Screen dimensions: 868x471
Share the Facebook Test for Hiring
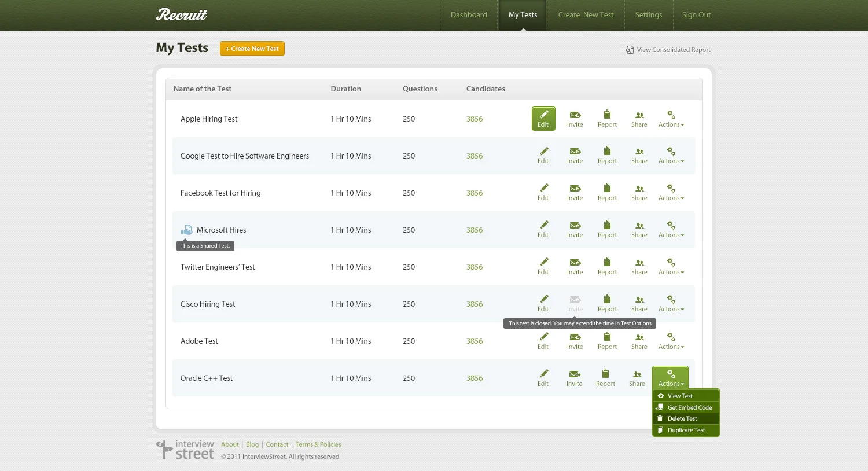click(639, 193)
